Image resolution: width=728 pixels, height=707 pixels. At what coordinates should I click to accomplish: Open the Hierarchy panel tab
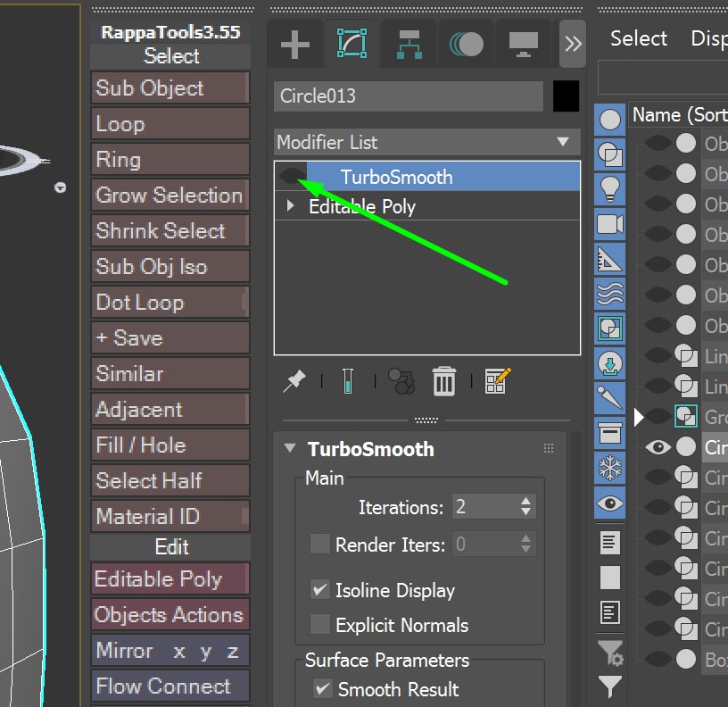[409, 44]
